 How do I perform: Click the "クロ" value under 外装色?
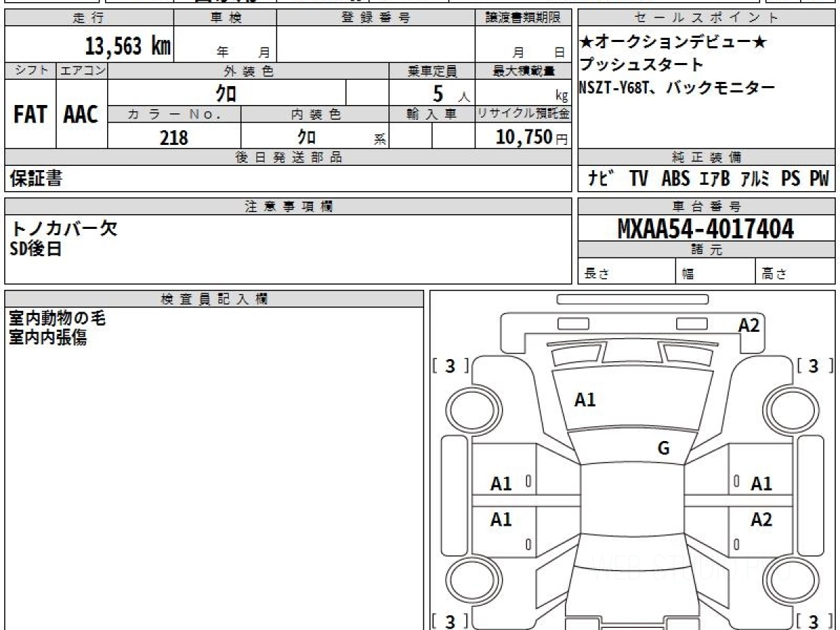(226, 93)
